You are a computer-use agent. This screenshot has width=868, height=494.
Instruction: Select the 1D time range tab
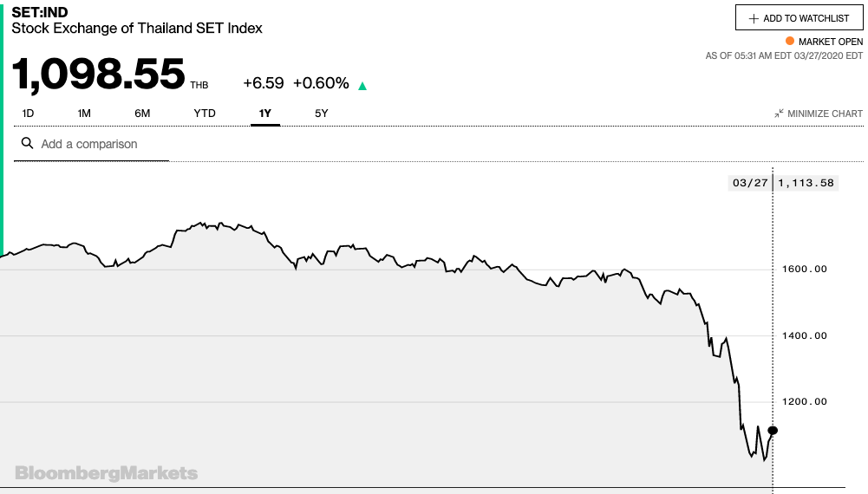click(28, 114)
